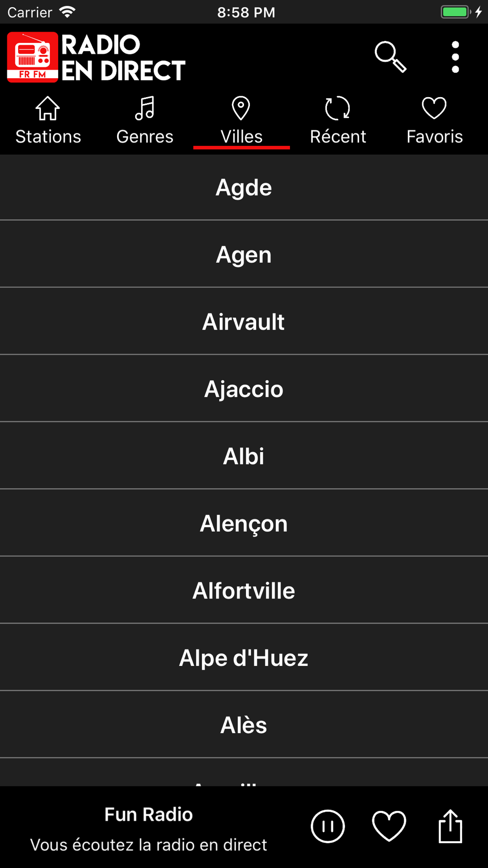Open the Alfortville entry
This screenshot has height=868, width=488.
click(x=244, y=591)
